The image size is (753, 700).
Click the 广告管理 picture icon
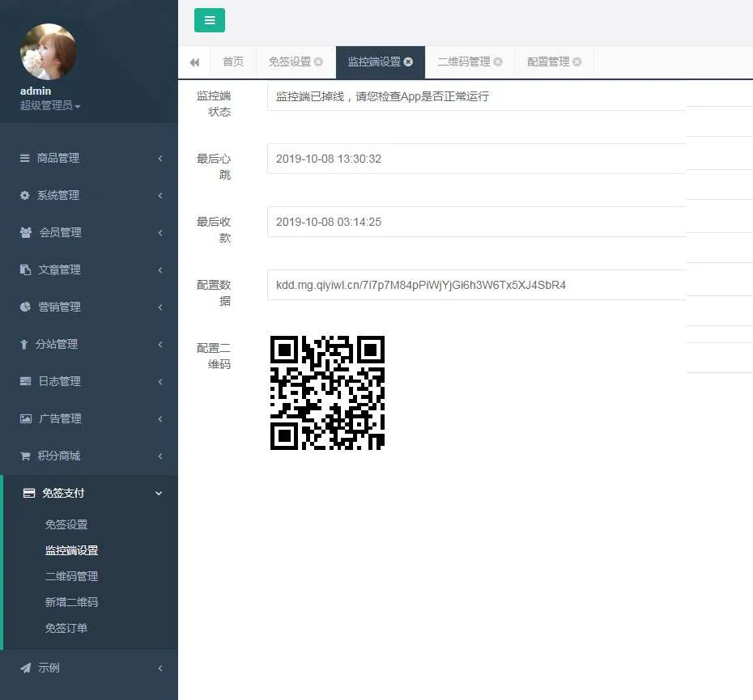[x=26, y=418]
